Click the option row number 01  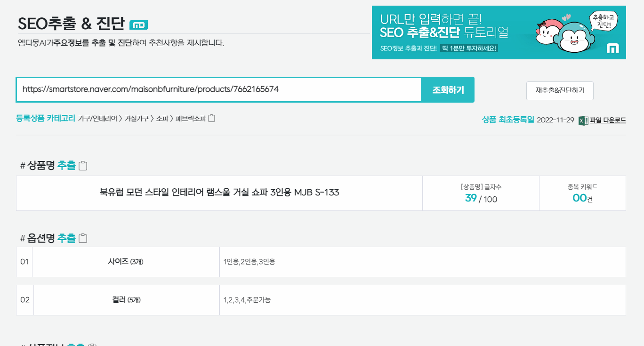(x=24, y=262)
